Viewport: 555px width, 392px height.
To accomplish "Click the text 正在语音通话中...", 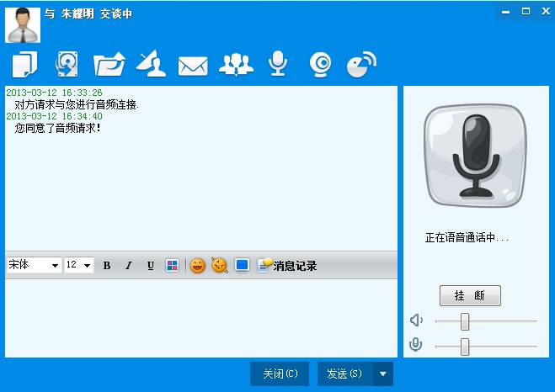I will pos(467,238).
